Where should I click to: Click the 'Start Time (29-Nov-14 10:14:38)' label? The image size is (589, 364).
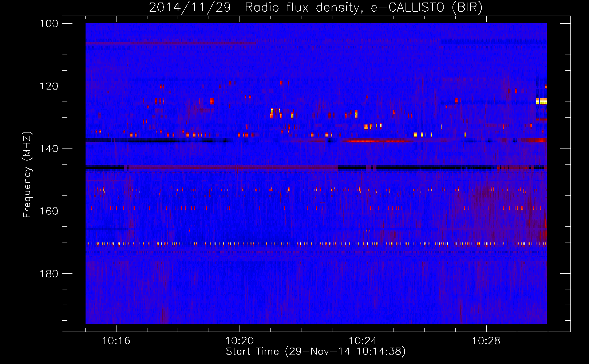pos(316,352)
